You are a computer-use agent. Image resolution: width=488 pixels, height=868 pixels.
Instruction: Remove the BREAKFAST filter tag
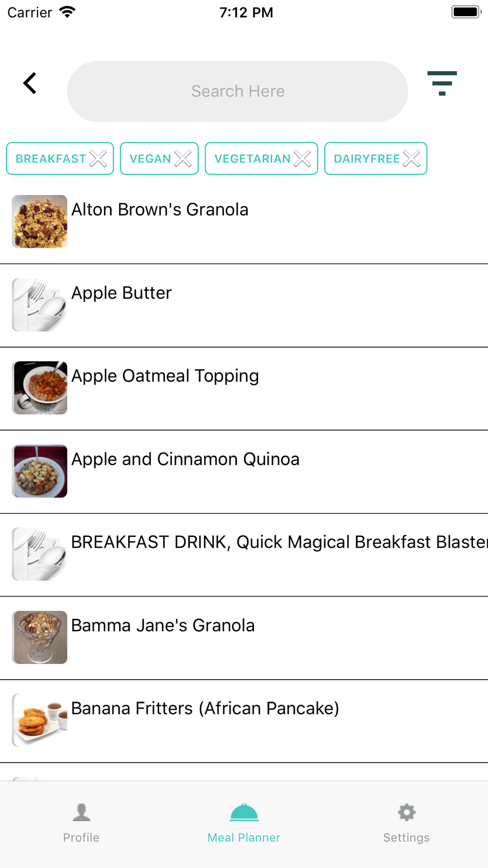98,159
